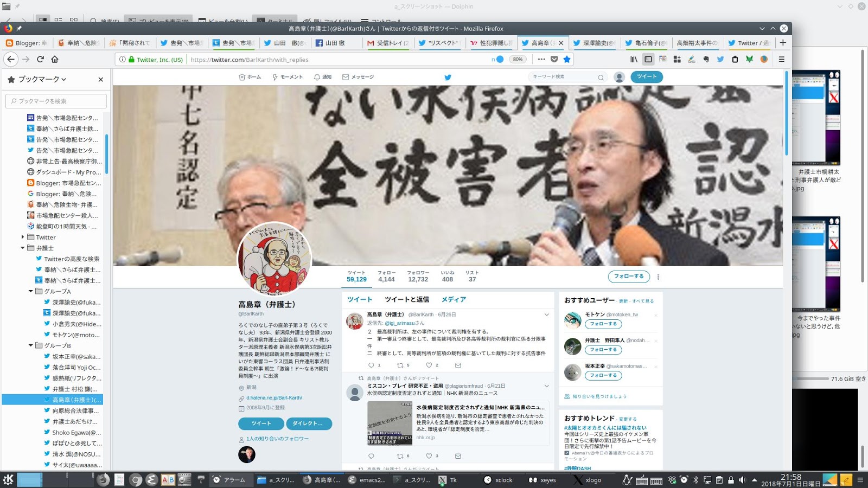Send a ダイレクト message to this user
Screen dimensions: 868x488
pyautogui.click(x=309, y=423)
